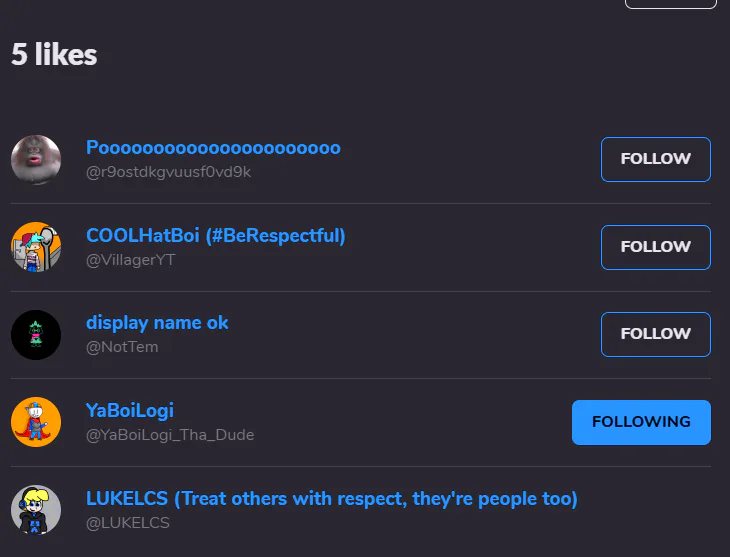
Task: Click the partially visible button above the list
Action: pos(670,3)
